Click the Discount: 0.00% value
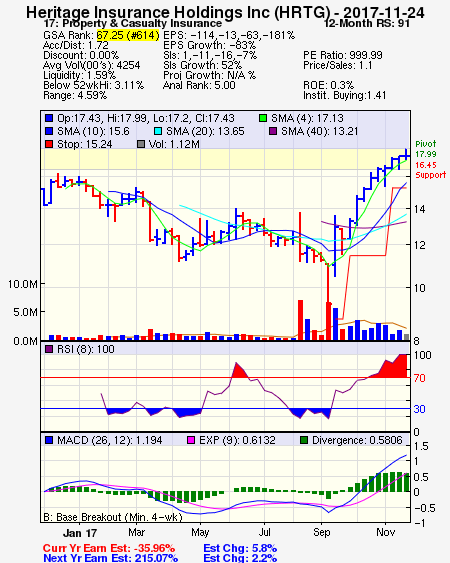 click(81, 55)
